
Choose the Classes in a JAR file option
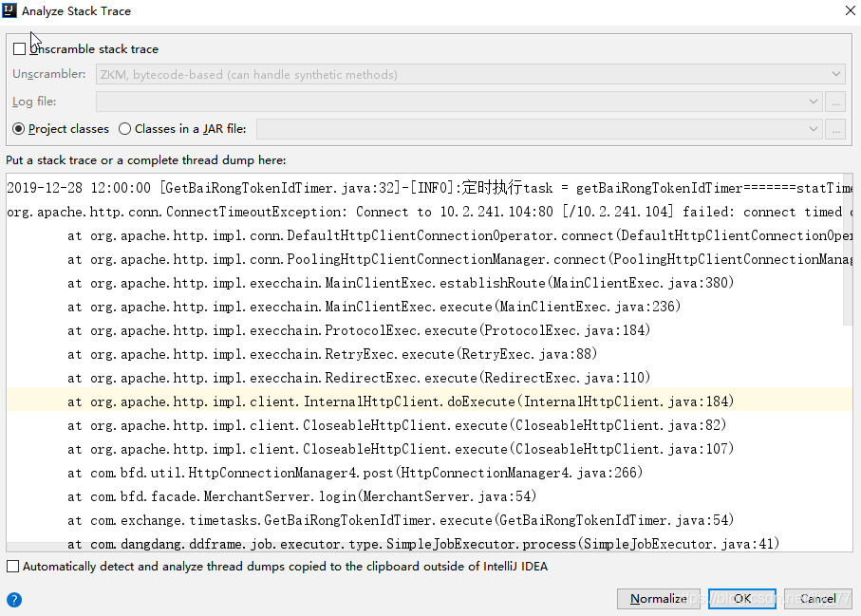point(124,129)
